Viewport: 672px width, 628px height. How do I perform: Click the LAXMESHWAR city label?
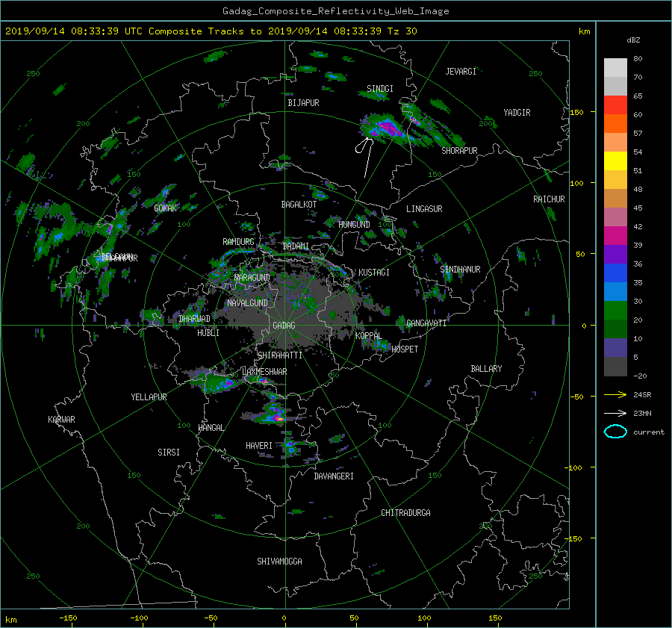coord(264,372)
